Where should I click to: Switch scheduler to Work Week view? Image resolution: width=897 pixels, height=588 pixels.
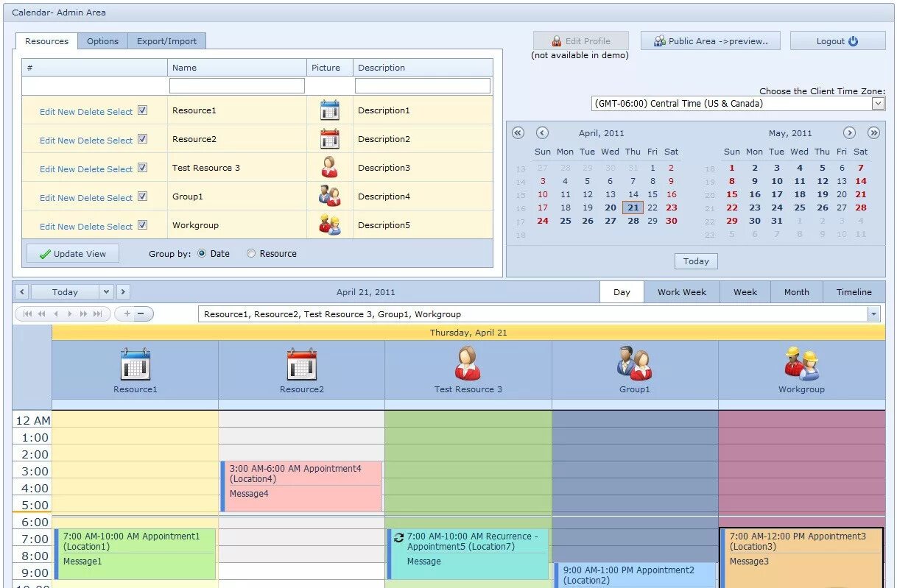(682, 292)
